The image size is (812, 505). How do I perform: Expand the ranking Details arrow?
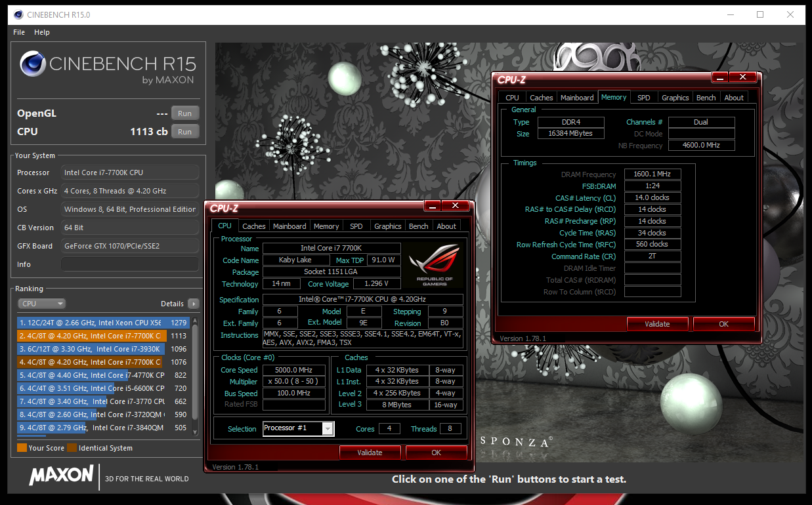pyautogui.click(x=193, y=304)
